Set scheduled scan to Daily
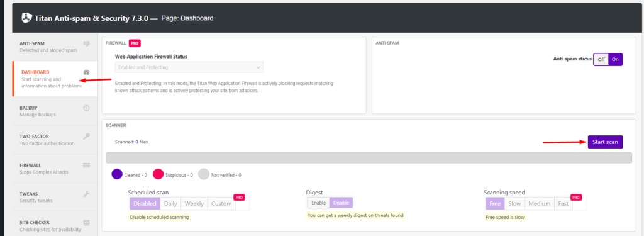 170,203
